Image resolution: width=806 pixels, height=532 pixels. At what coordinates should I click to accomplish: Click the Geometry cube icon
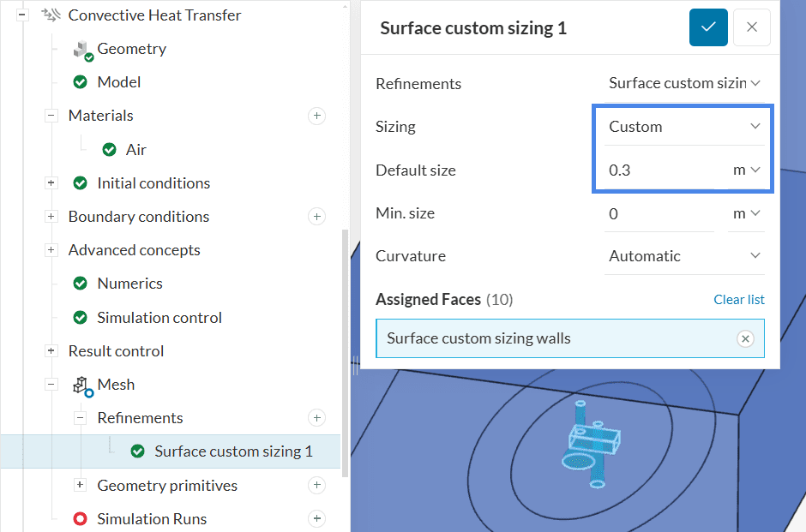[82, 50]
